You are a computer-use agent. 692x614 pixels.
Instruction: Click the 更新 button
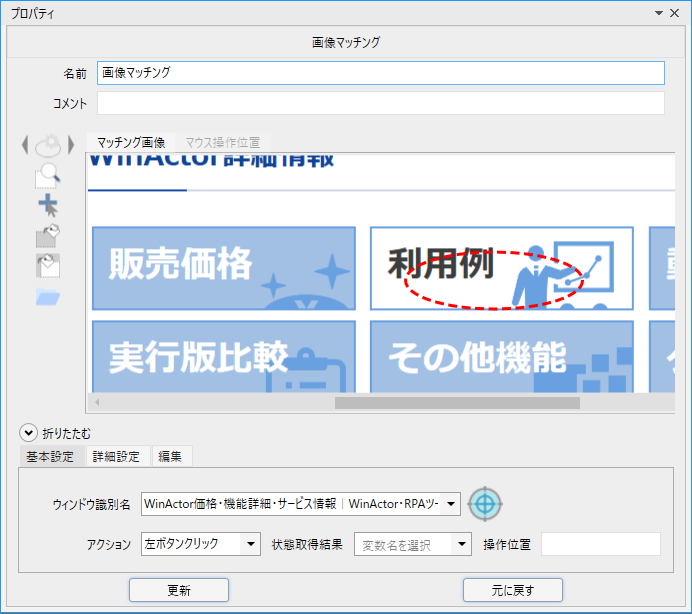click(x=179, y=590)
